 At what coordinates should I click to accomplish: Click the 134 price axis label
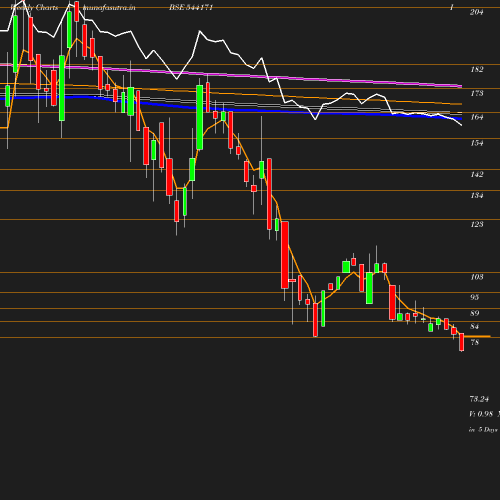(477, 195)
